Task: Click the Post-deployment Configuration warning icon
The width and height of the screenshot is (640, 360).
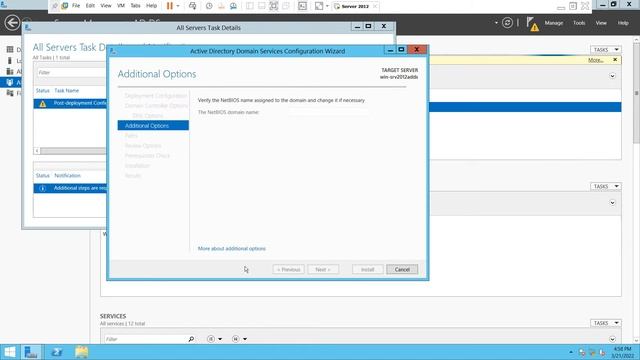Action: [x=42, y=104]
